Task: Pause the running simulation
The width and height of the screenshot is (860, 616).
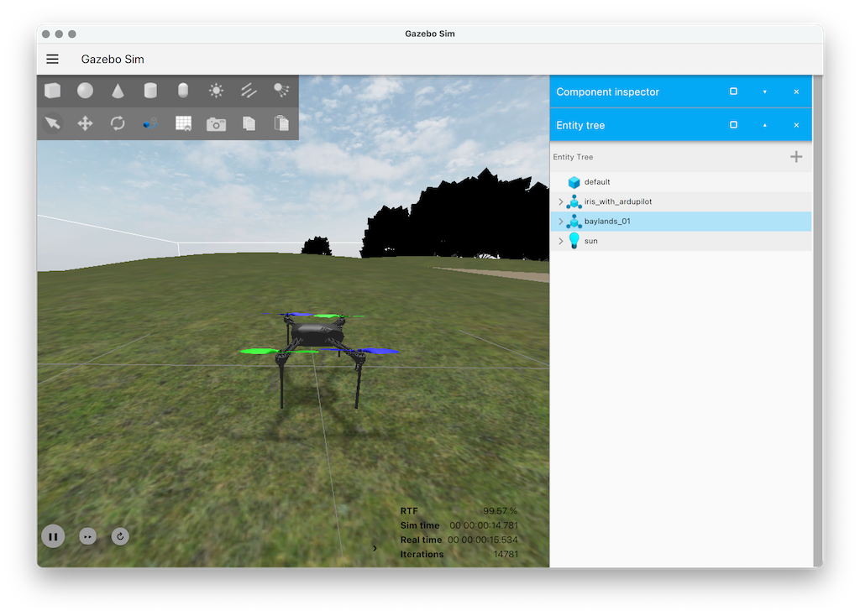Action: [53, 535]
